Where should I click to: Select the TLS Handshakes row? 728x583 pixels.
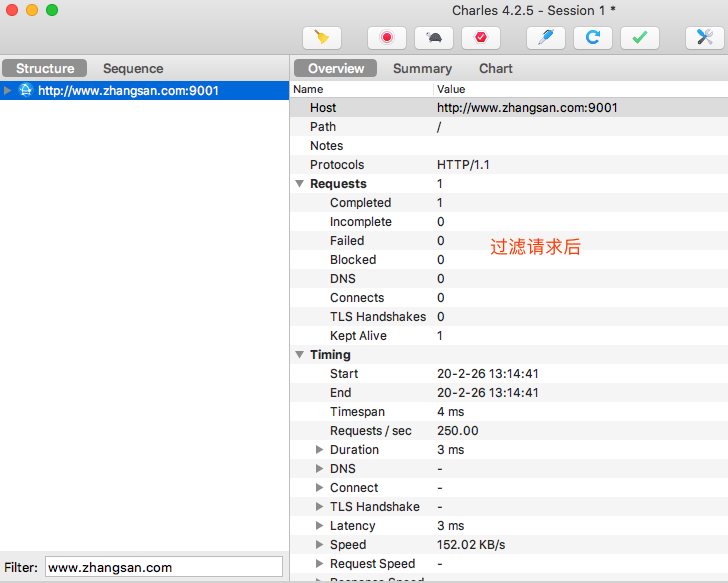click(509, 317)
